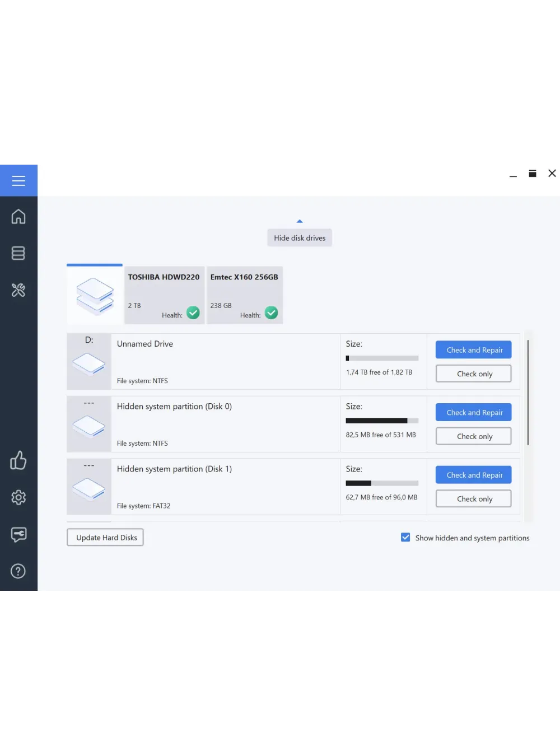Check and Repair the Unnamed Drive D:

click(x=474, y=350)
